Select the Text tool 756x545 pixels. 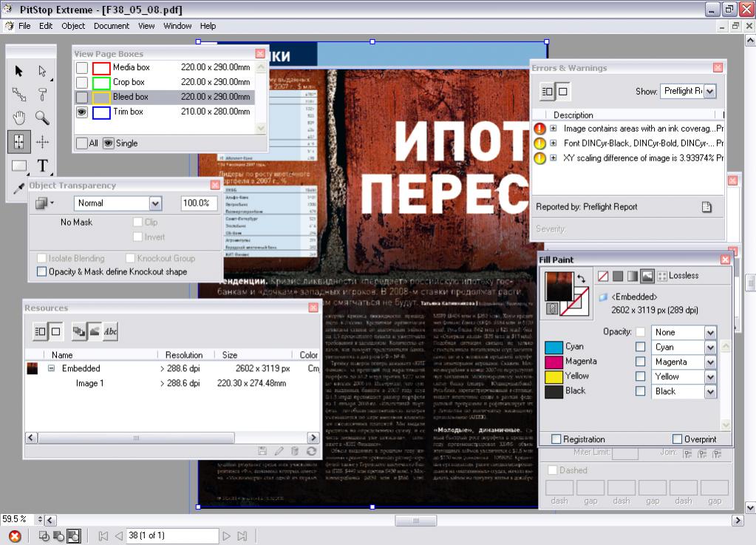[x=42, y=166]
